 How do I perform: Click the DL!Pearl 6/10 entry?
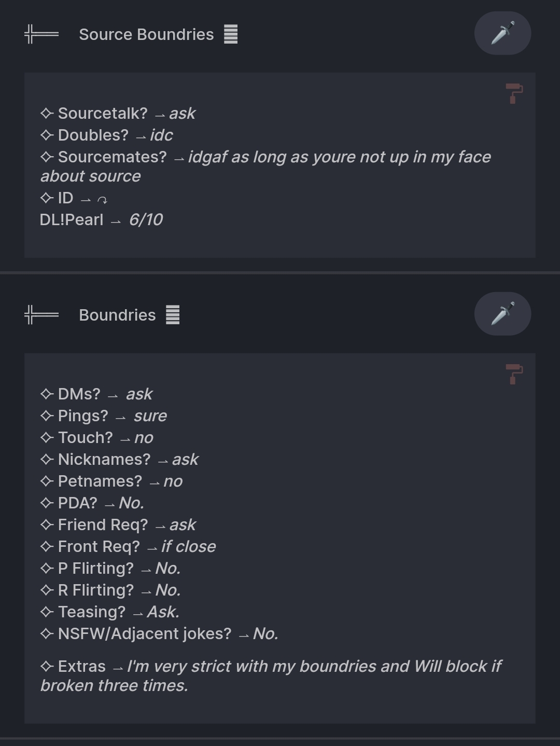point(101,219)
